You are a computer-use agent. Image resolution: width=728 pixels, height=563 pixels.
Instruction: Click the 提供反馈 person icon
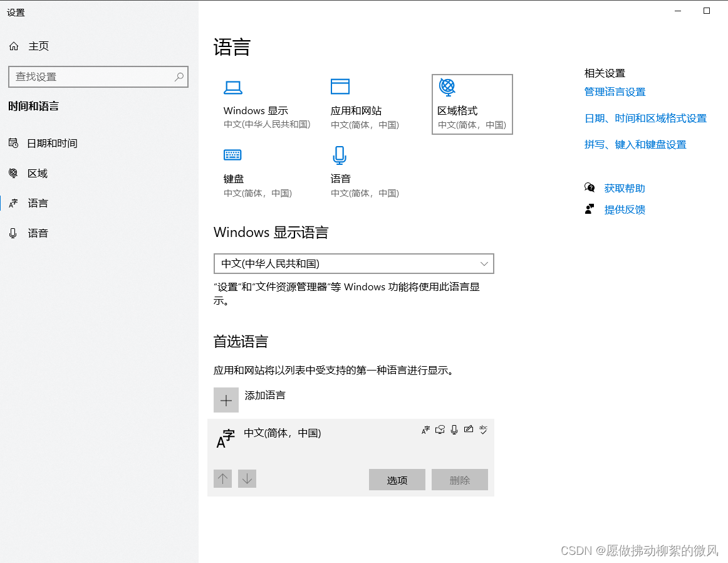point(590,209)
